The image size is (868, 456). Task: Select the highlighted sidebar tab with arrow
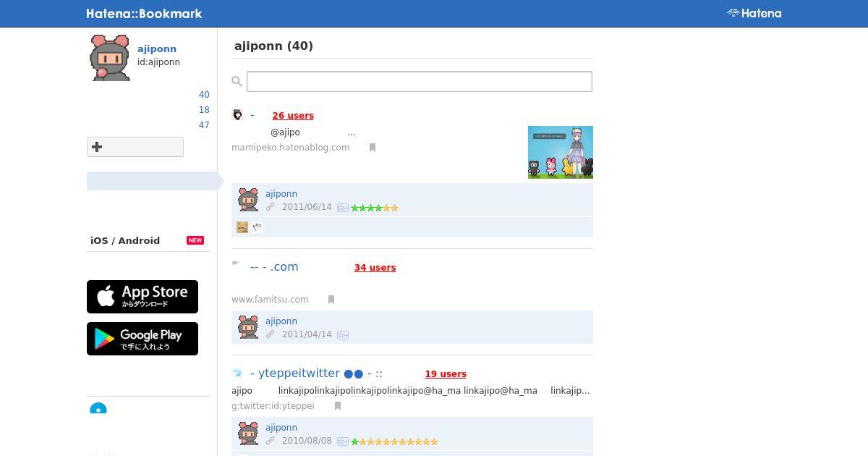click(x=155, y=181)
